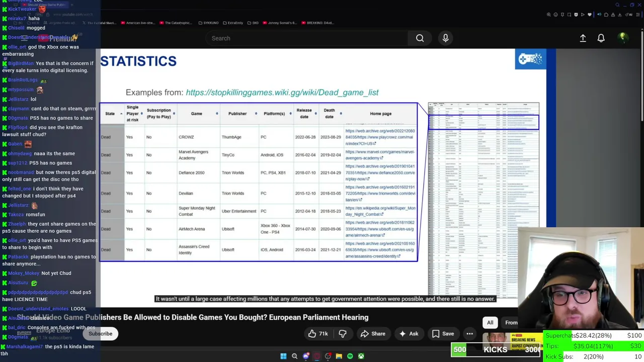644x362 pixels.
Task: Open the YouTube upload/create icon
Action: pos(583,38)
